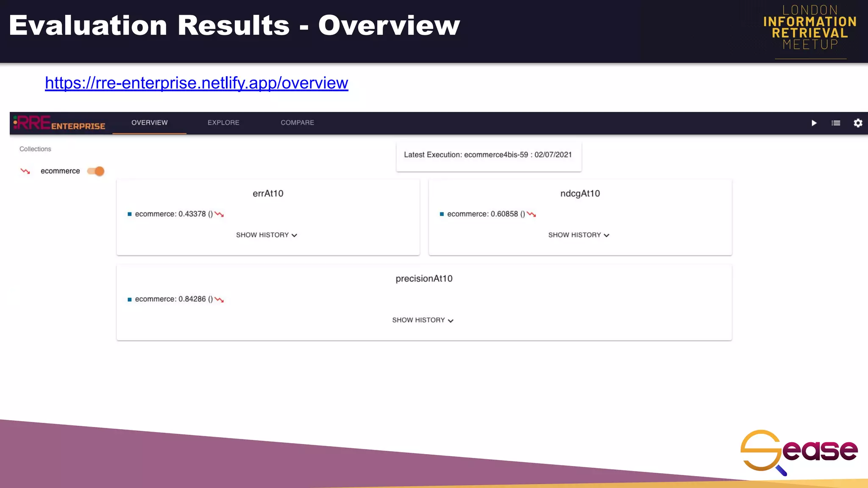
Task: Expand Show History for errAt10
Action: click(267, 235)
